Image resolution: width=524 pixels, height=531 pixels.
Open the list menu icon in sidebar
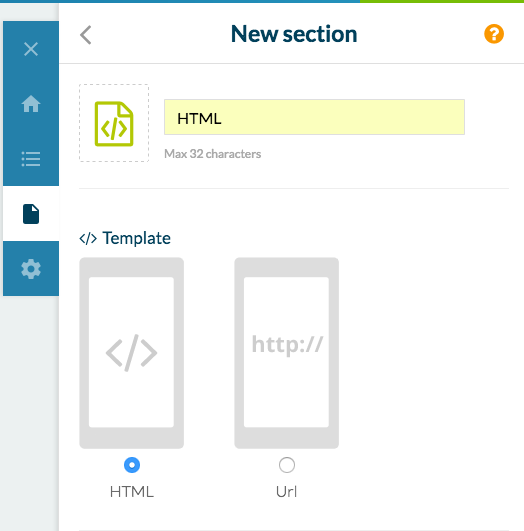tap(31, 159)
